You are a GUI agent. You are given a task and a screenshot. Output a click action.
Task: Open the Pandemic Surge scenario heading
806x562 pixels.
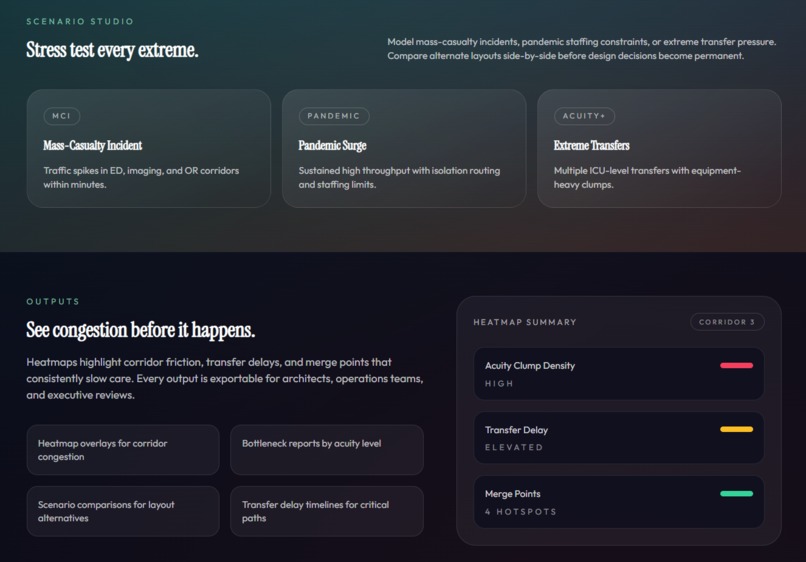click(x=333, y=146)
